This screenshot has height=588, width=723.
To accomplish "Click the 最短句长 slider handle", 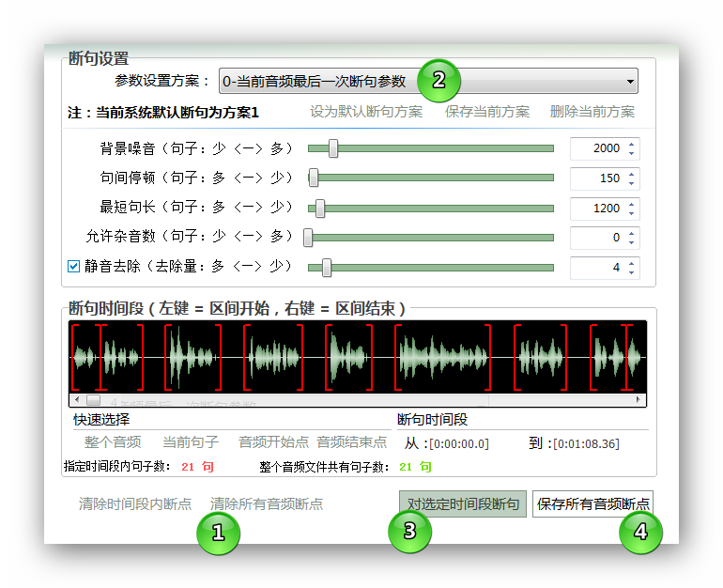I will point(319,209).
